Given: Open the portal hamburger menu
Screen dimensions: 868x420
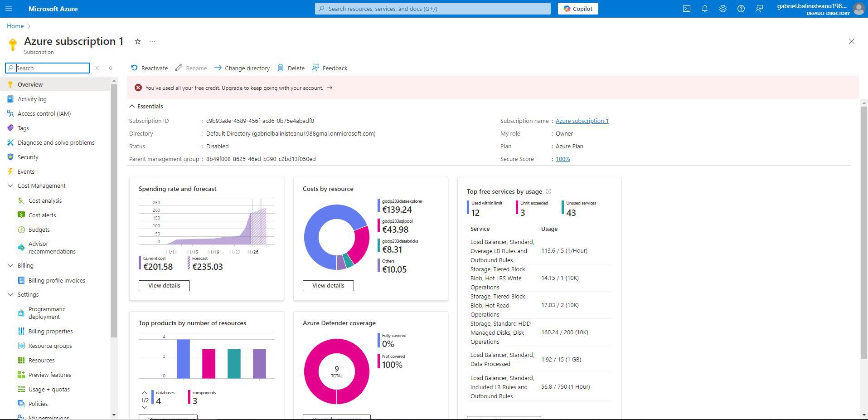Looking at the screenshot, I should [9, 9].
